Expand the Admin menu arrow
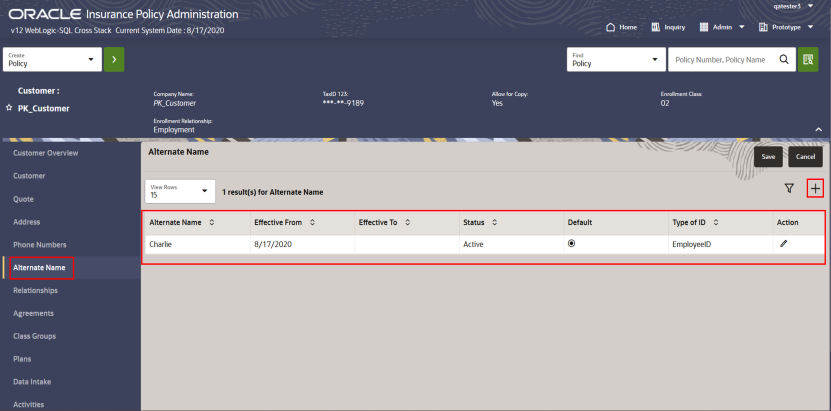This screenshot has height=411, width=831. 741,27
